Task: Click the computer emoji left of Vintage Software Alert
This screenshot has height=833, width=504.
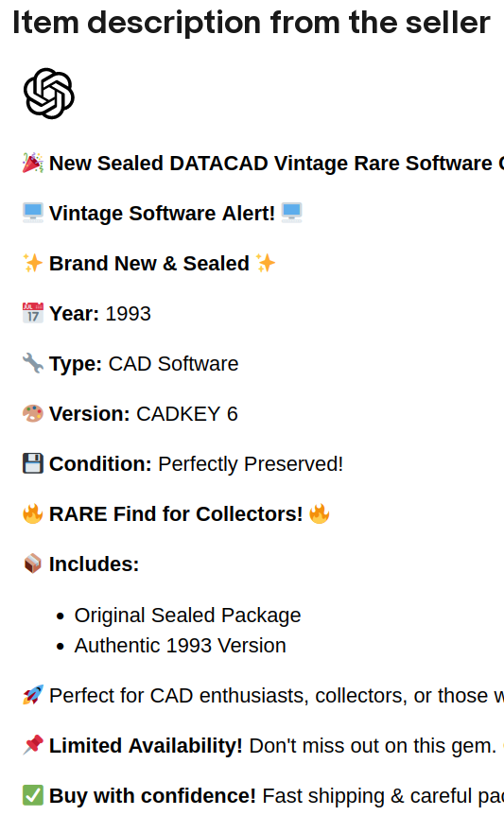Action: tap(33, 213)
